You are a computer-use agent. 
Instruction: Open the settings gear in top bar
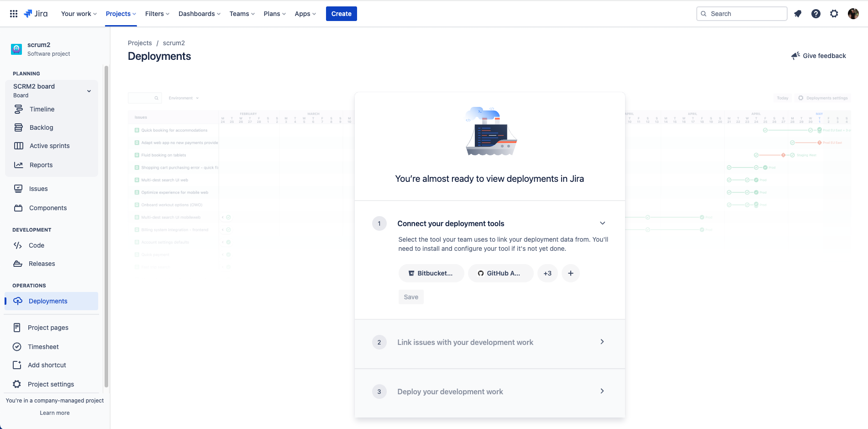(834, 14)
